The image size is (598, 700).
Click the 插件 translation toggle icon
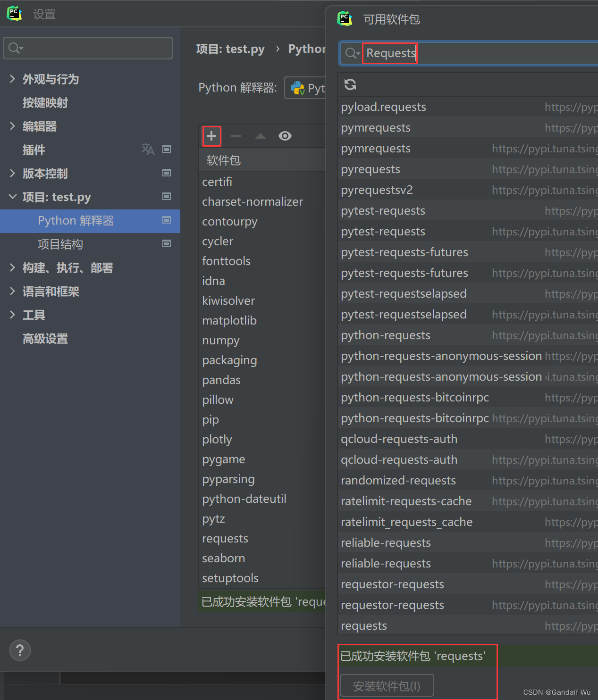tap(148, 149)
